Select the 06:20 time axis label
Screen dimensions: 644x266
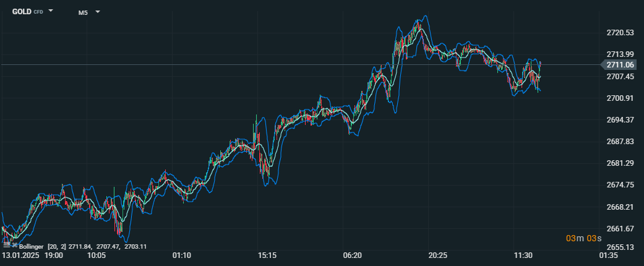(x=352, y=255)
